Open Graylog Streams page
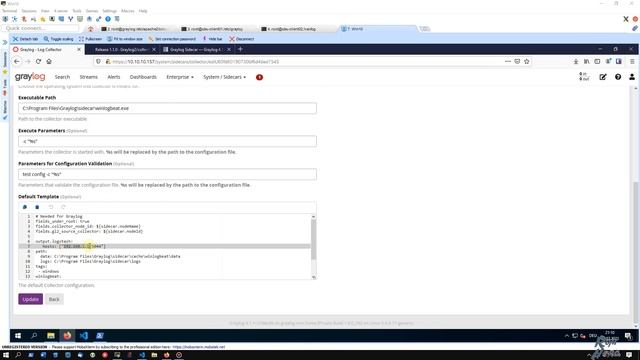Screen dimensions: 640x360 [x=89, y=77]
